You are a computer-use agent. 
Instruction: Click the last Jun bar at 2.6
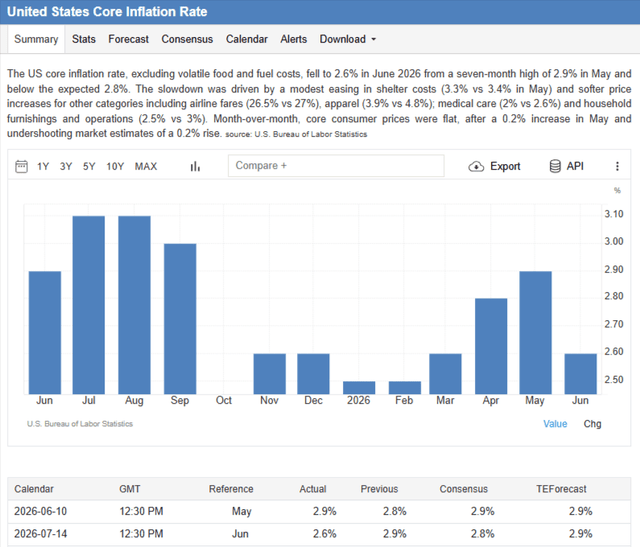(580, 374)
